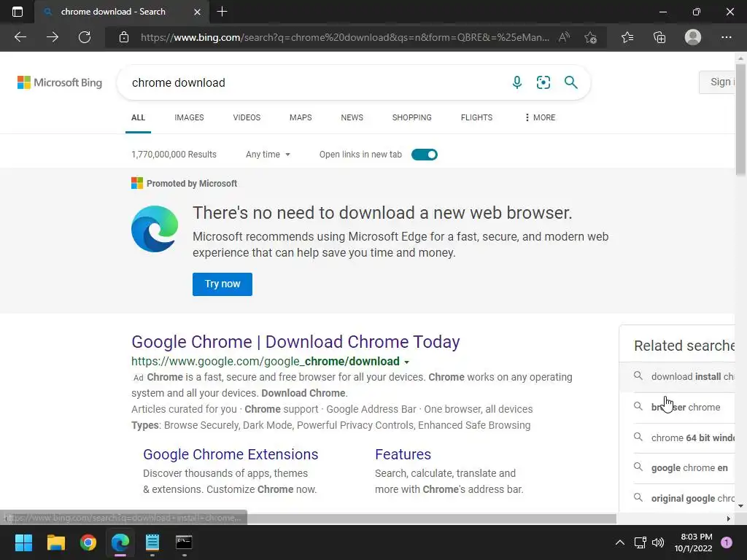This screenshot has height=560, width=747.
Task: Close the chrome download search tab
Action: coord(197,12)
